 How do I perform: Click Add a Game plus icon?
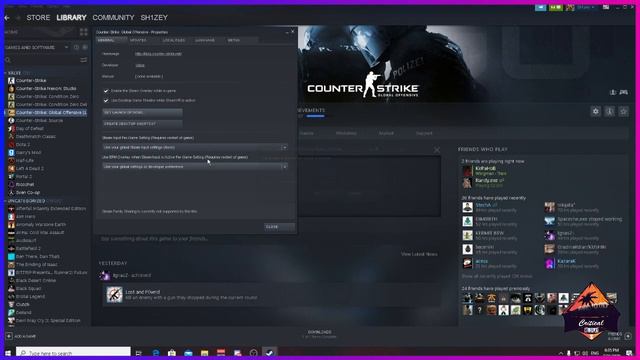coord(9,336)
